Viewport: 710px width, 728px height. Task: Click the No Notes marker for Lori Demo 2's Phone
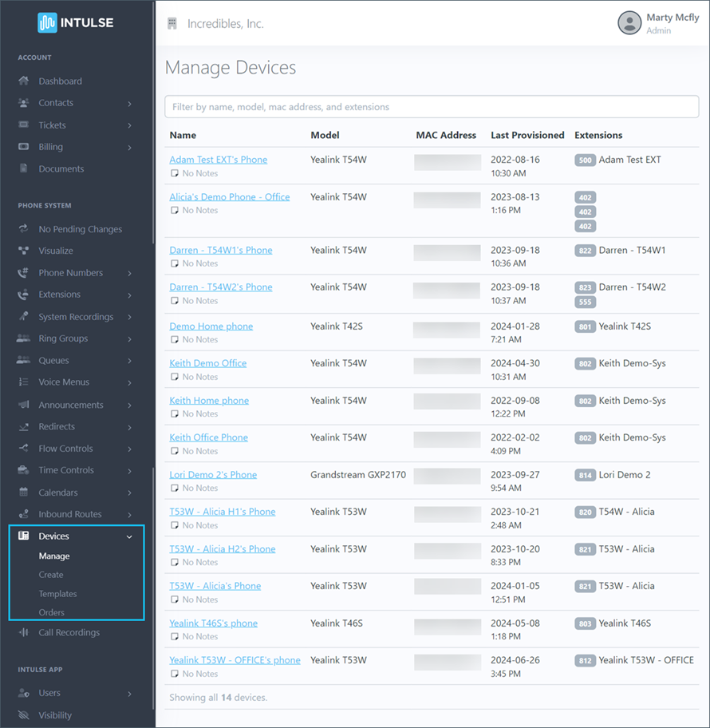[175, 488]
